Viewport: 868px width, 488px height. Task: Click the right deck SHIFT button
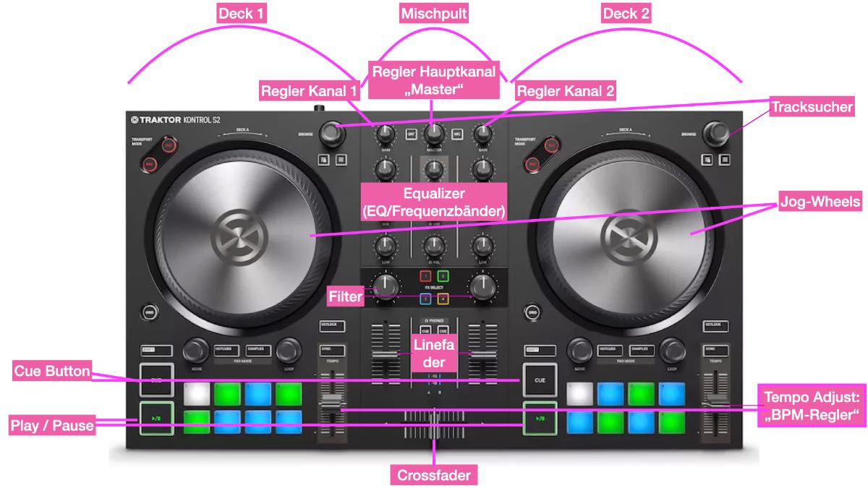(x=541, y=350)
